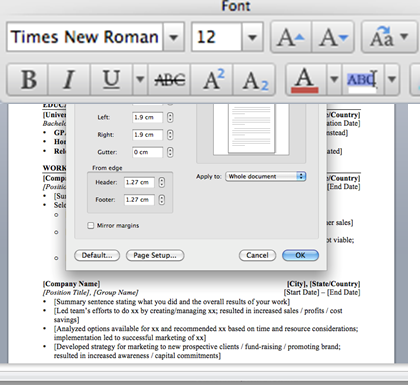Click Footer from-edge field
420x385 pixels.
point(139,200)
